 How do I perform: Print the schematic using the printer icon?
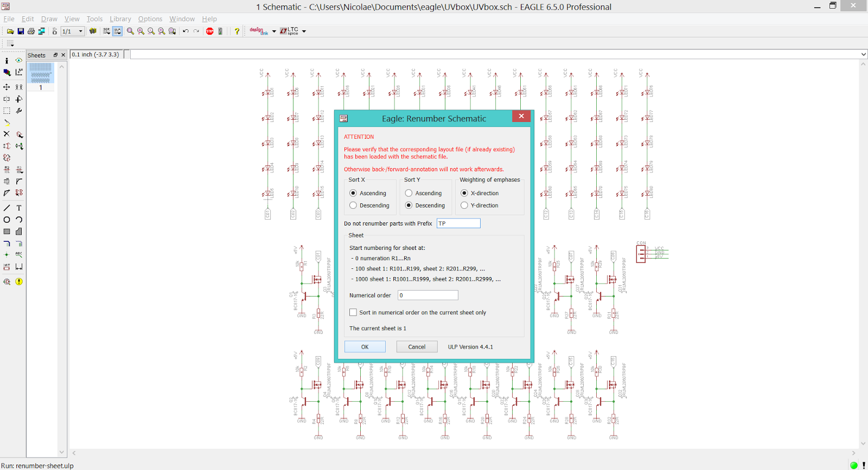31,31
